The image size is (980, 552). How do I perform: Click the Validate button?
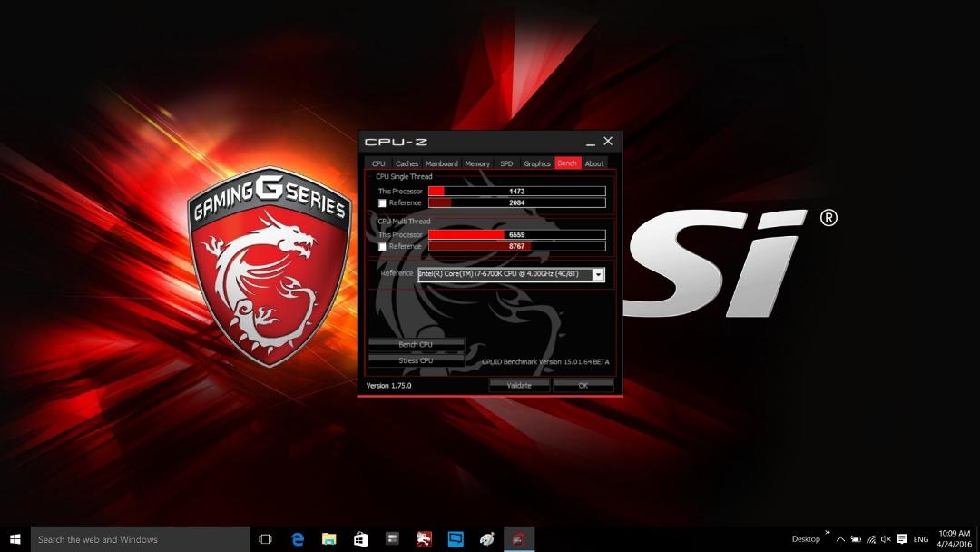(x=519, y=385)
